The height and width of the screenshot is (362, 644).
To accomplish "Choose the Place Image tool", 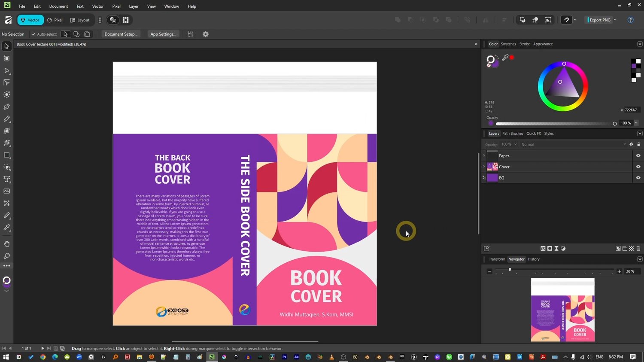I will coord(7,191).
